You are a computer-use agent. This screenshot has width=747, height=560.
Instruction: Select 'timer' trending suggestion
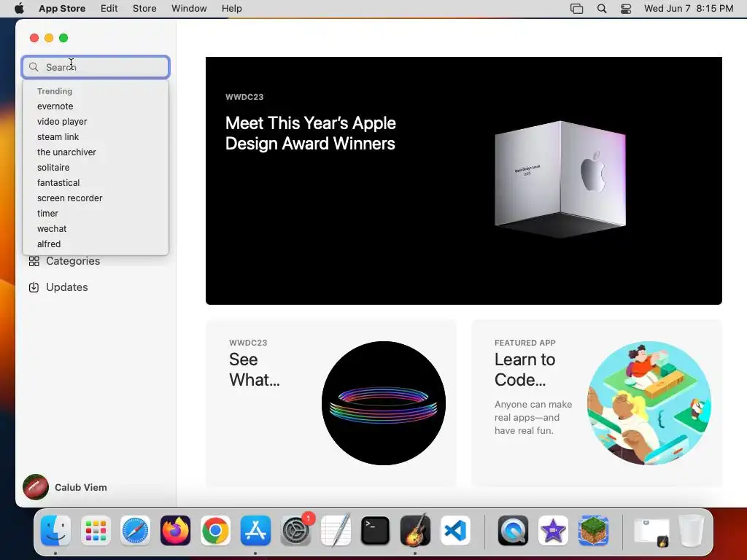point(47,214)
